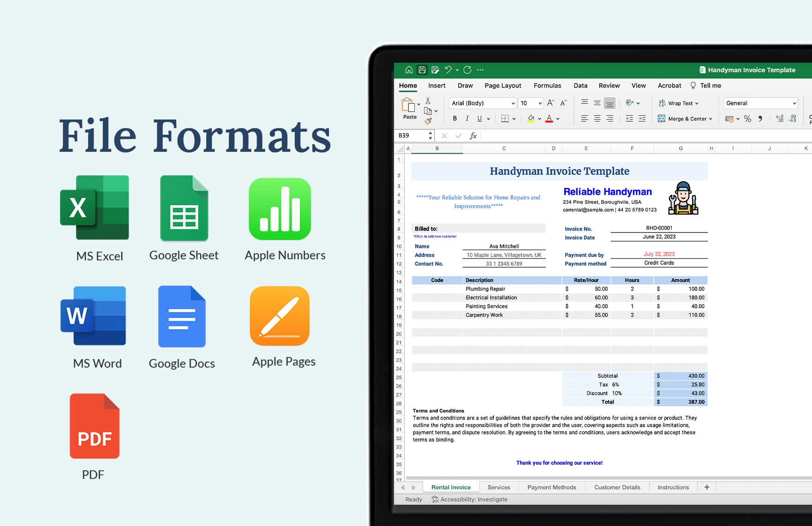Toggle the bottom align button
The width and height of the screenshot is (812, 526).
tap(609, 103)
